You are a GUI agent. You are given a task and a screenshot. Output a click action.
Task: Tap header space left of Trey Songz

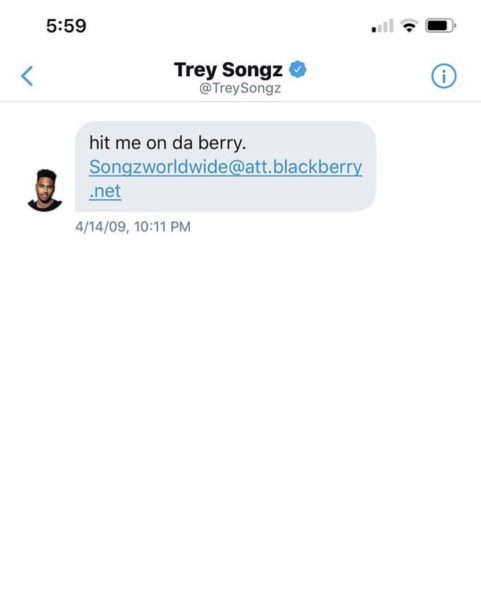[103, 76]
